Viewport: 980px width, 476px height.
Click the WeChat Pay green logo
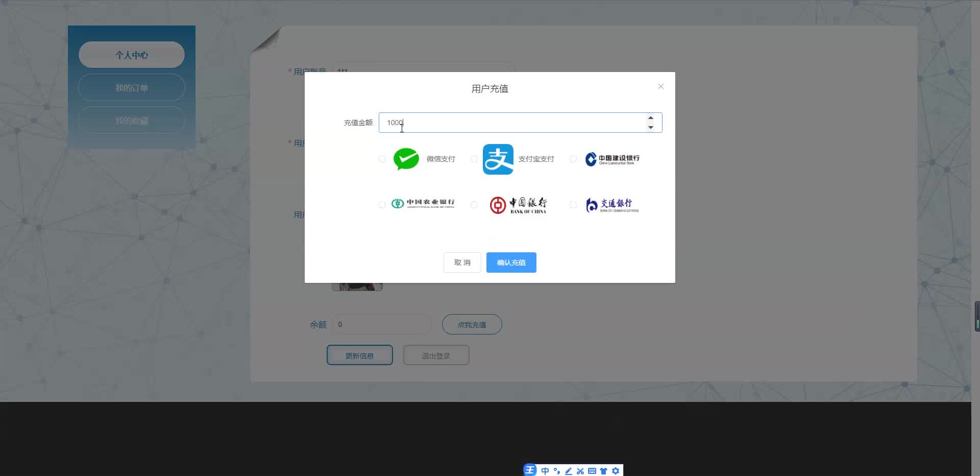pos(406,159)
